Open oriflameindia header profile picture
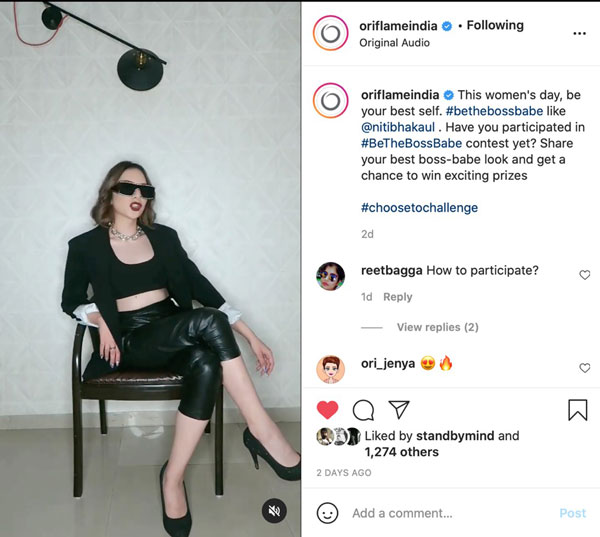 pos(331,33)
